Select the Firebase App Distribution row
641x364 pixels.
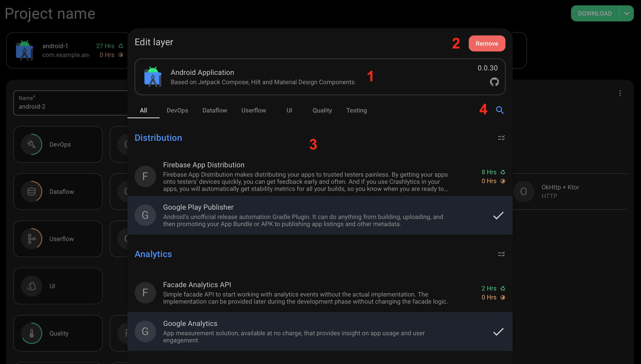(320, 176)
